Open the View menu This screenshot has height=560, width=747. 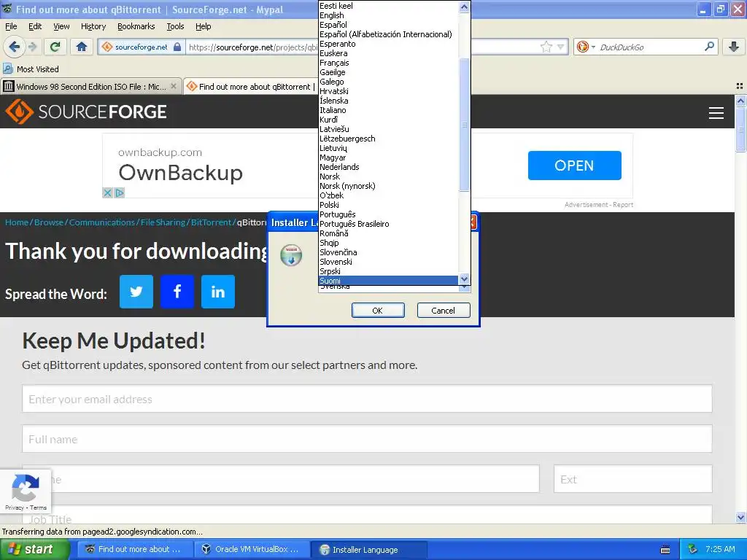click(61, 26)
